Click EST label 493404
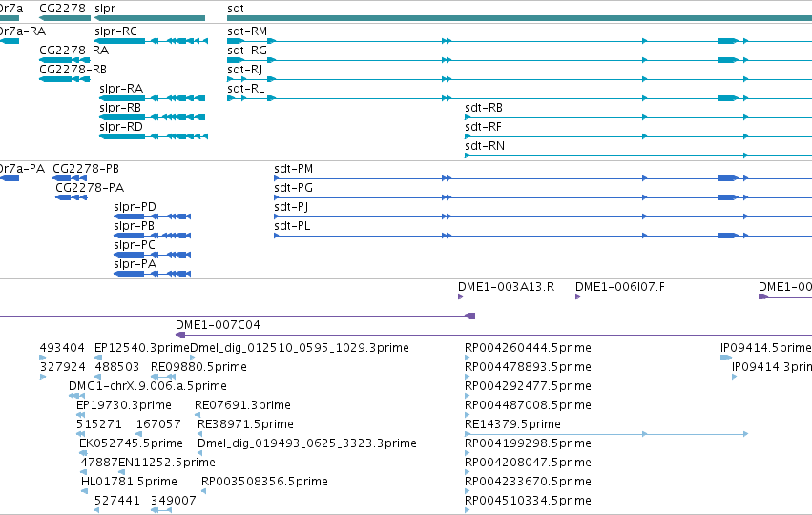The height and width of the screenshot is (515, 812). (62, 348)
